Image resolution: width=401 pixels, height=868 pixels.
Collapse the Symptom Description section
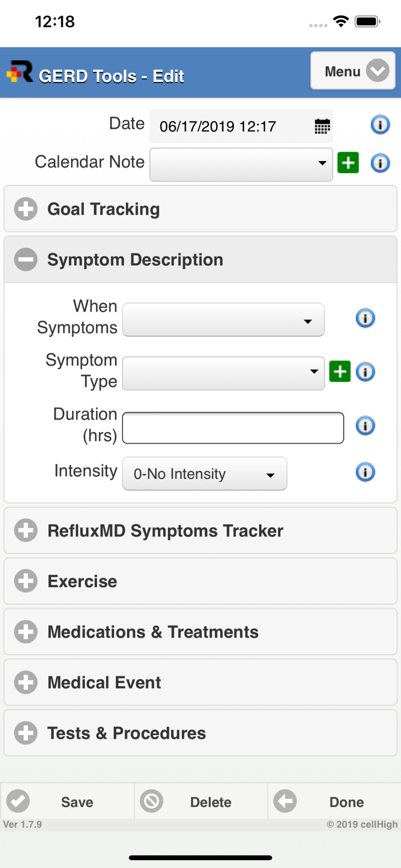[200, 260]
